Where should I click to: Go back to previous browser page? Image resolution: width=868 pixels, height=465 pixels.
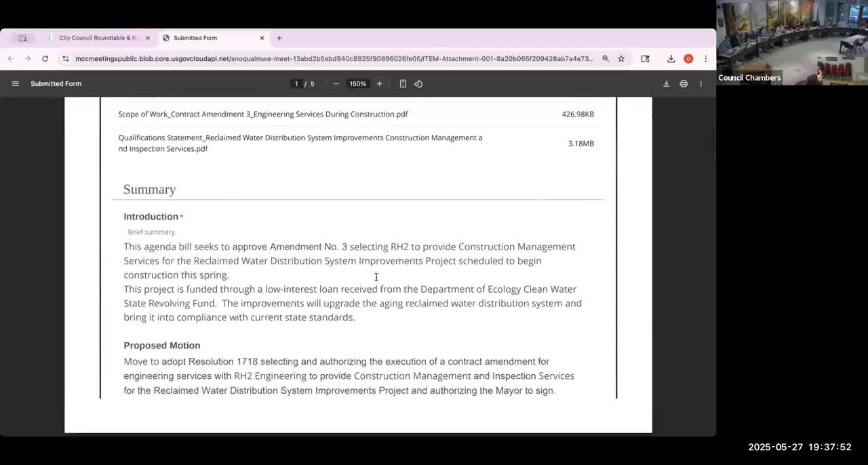point(11,59)
